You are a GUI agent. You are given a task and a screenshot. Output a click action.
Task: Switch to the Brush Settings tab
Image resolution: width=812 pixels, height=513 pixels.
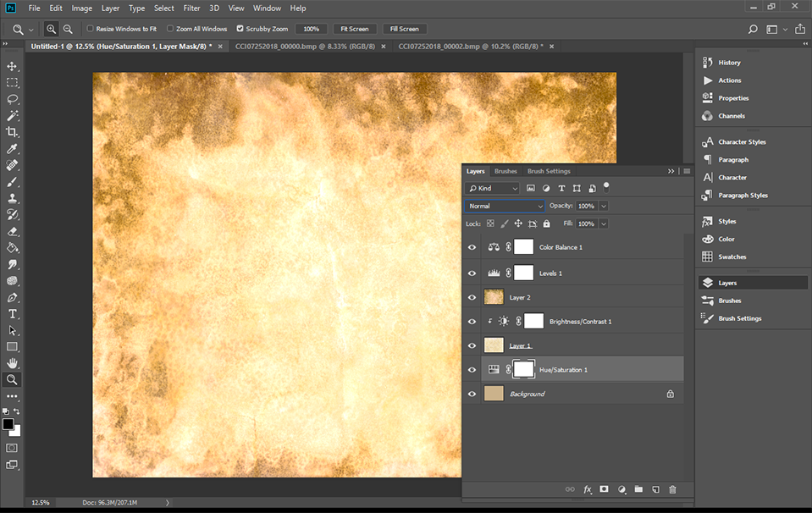pos(549,171)
